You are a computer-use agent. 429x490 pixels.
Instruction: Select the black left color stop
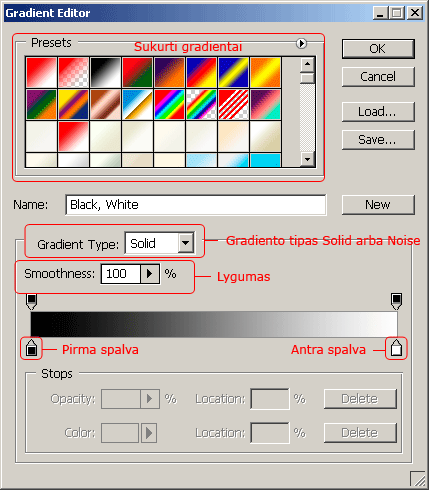pos(31,348)
